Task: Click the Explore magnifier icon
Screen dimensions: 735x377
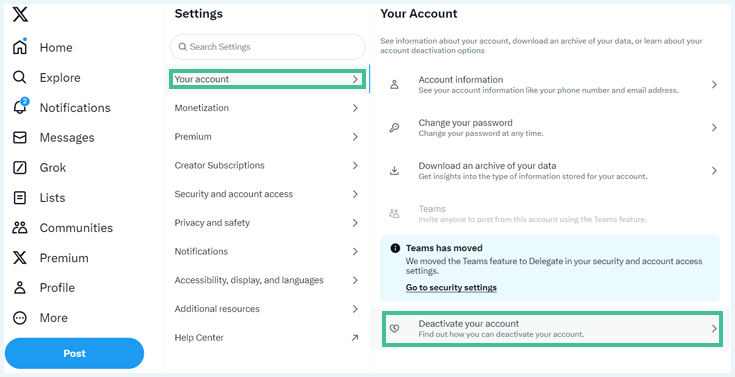Action: [x=20, y=77]
